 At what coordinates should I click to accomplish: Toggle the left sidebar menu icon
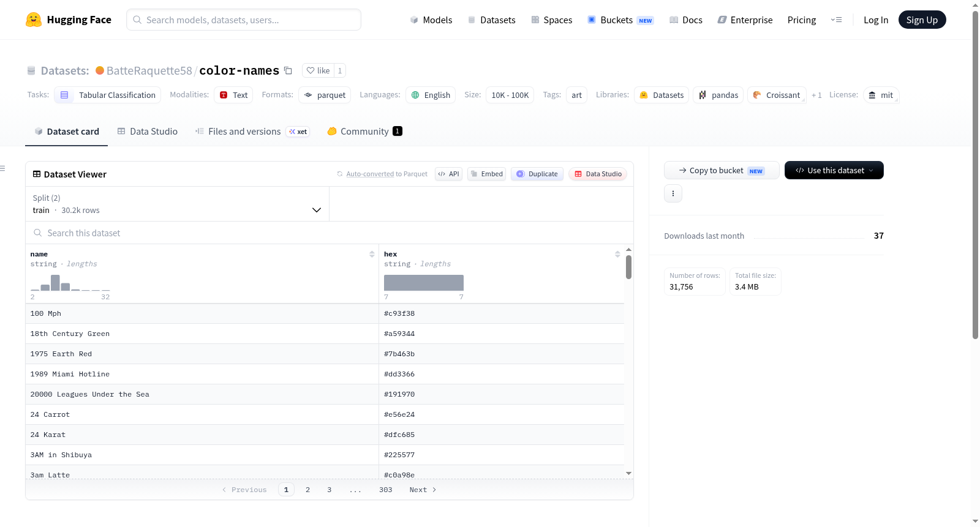(2, 168)
